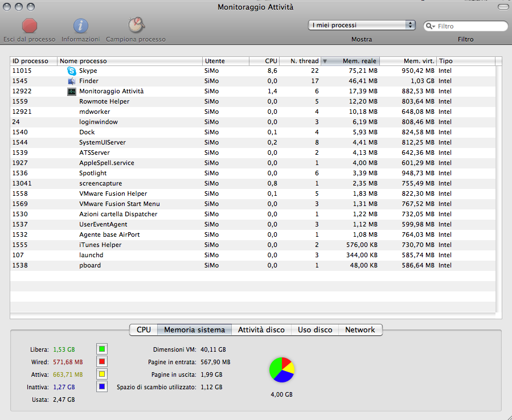Click the red Wired color swatch
Screen dimensions: 512x420
pyautogui.click(x=102, y=361)
